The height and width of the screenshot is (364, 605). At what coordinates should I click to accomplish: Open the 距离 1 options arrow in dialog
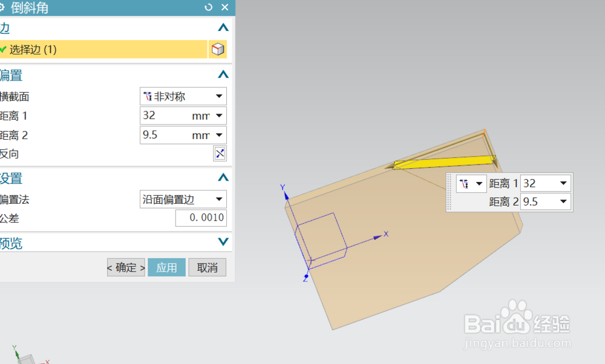219,115
